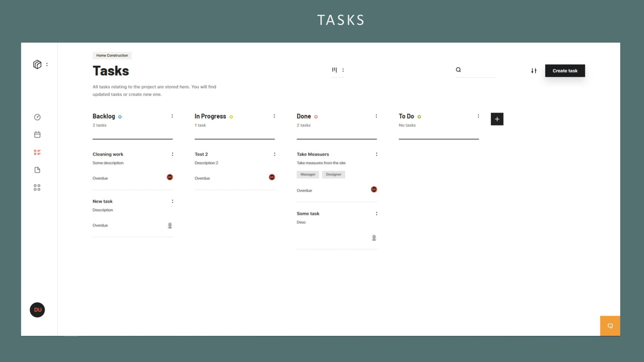This screenshot has width=644, height=362.
Task: Open the Backlog column options menu
Action: [x=172, y=116]
